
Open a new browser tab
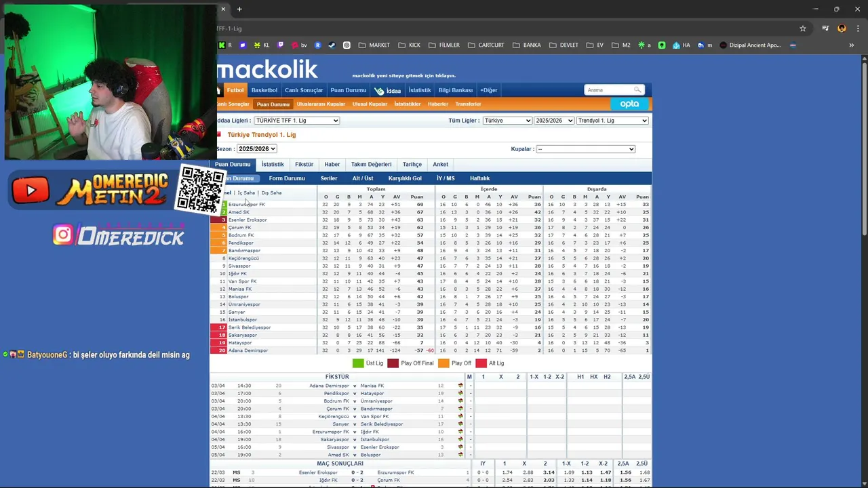[x=239, y=9]
